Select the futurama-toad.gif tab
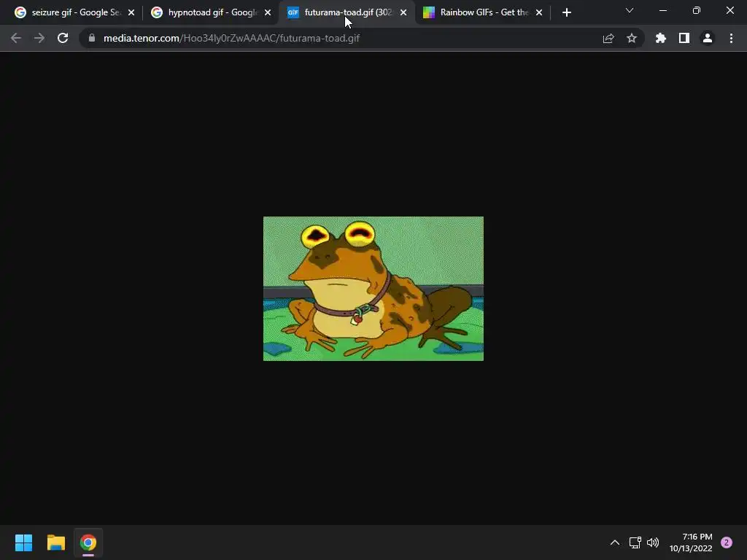747x560 pixels. 347,12
